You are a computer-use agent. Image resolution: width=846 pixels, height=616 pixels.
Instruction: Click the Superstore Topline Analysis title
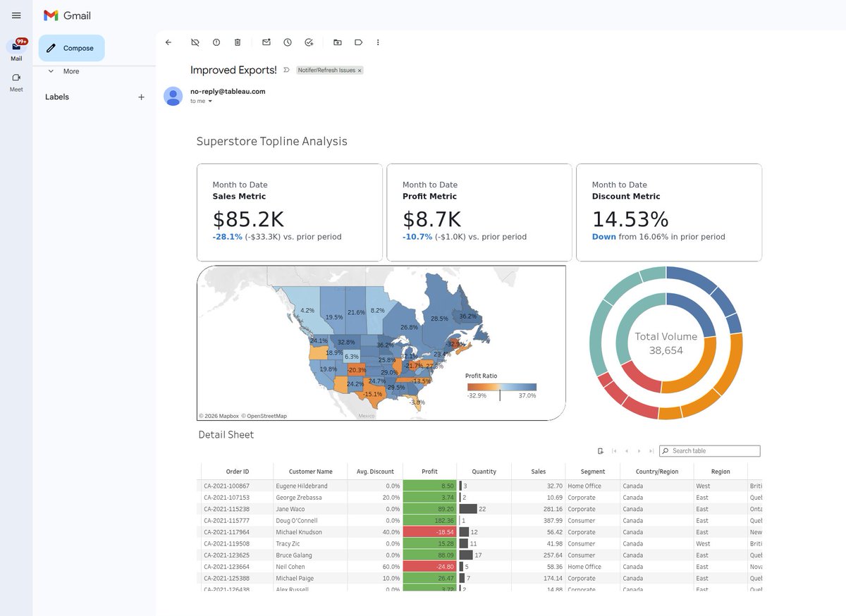click(271, 141)
